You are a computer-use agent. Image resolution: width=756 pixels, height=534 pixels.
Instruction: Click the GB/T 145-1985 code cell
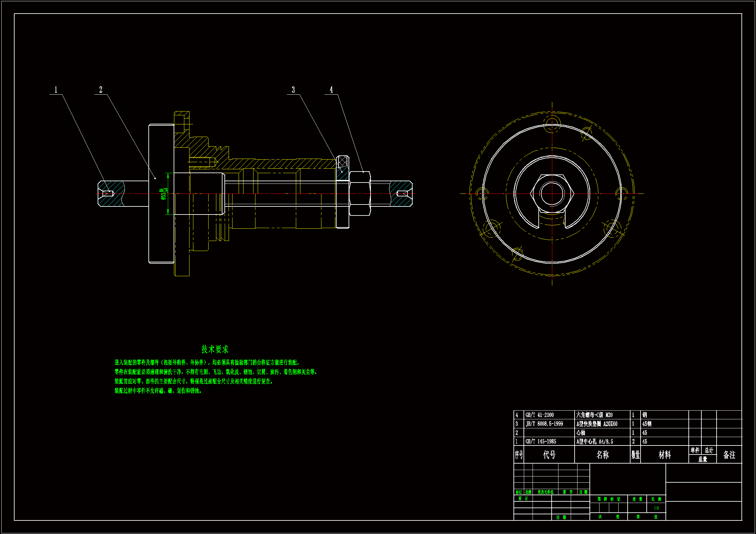tap(541, 442)
